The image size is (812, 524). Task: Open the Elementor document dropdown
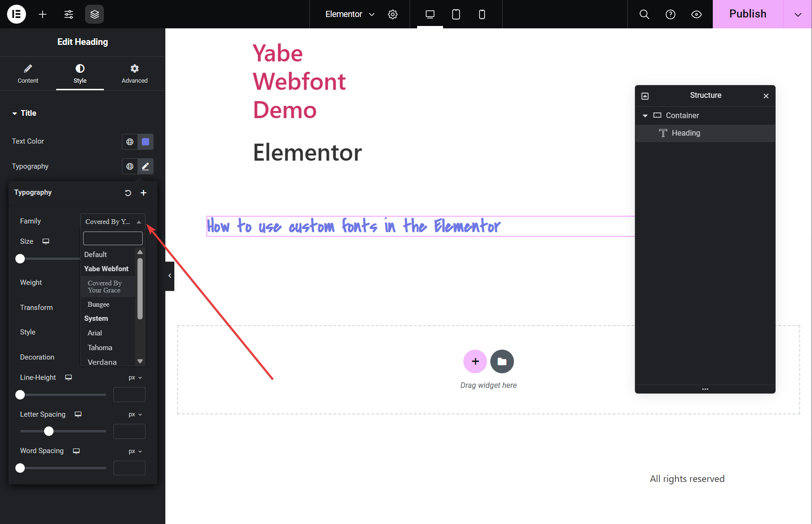tap(350, 14)
